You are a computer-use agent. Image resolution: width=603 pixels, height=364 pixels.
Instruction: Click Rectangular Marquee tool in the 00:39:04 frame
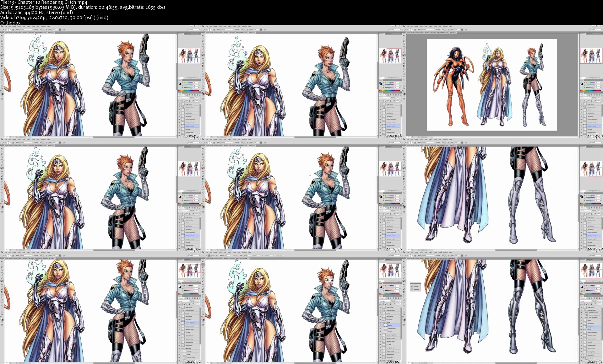click(203, 264)
